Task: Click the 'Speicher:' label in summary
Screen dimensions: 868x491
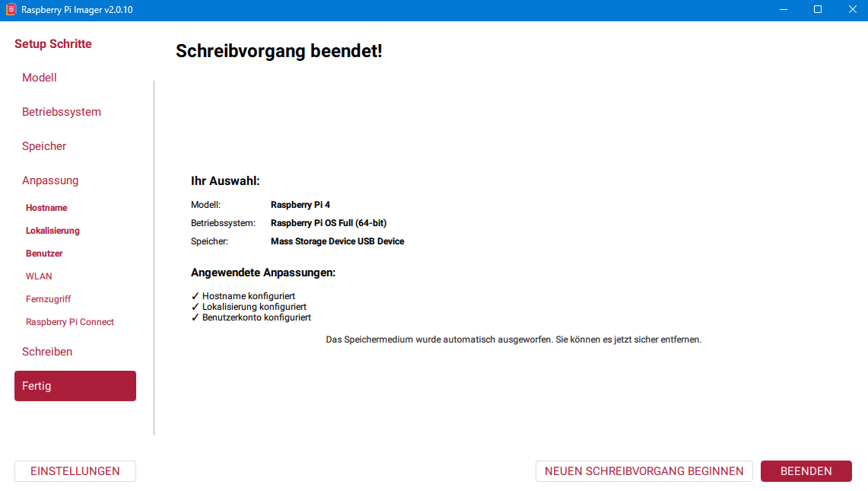Action: click(x=209, y=241)
